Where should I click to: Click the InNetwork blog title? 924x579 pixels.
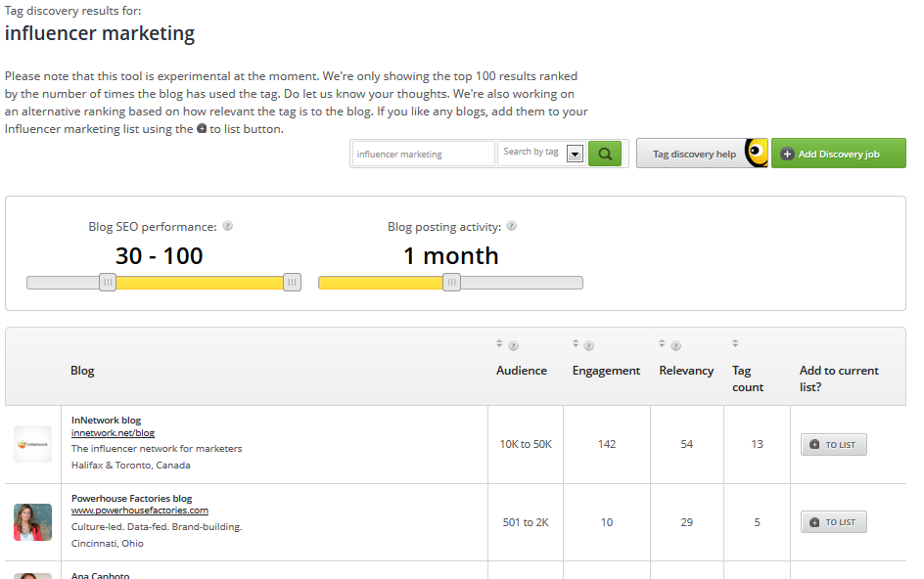106,420
